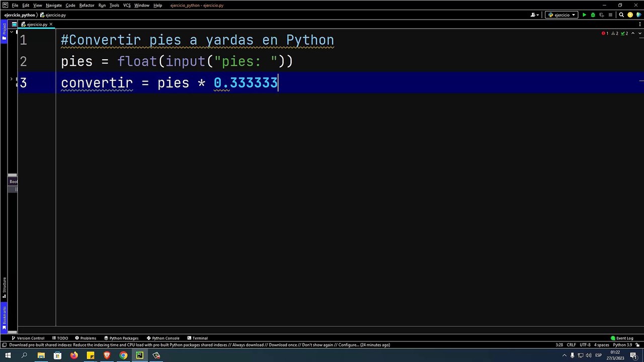Open the Python Console tool window
644x362 pixels.
click(x=163, y=338)
